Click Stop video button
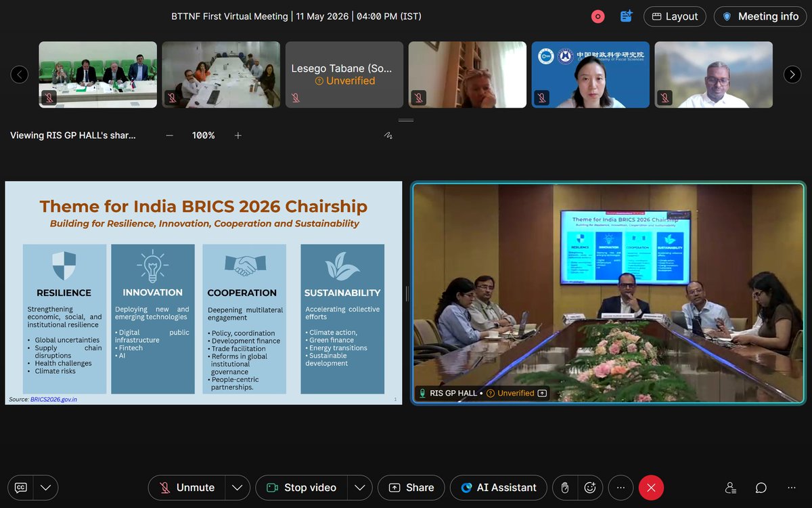This screenshot has height=508, width=812. (301, 488)
